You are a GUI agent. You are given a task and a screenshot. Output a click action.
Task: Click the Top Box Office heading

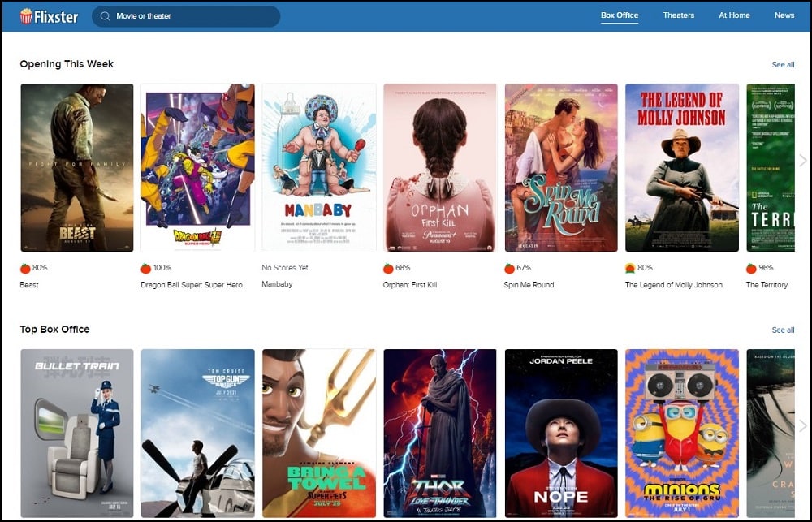point(55,330)
